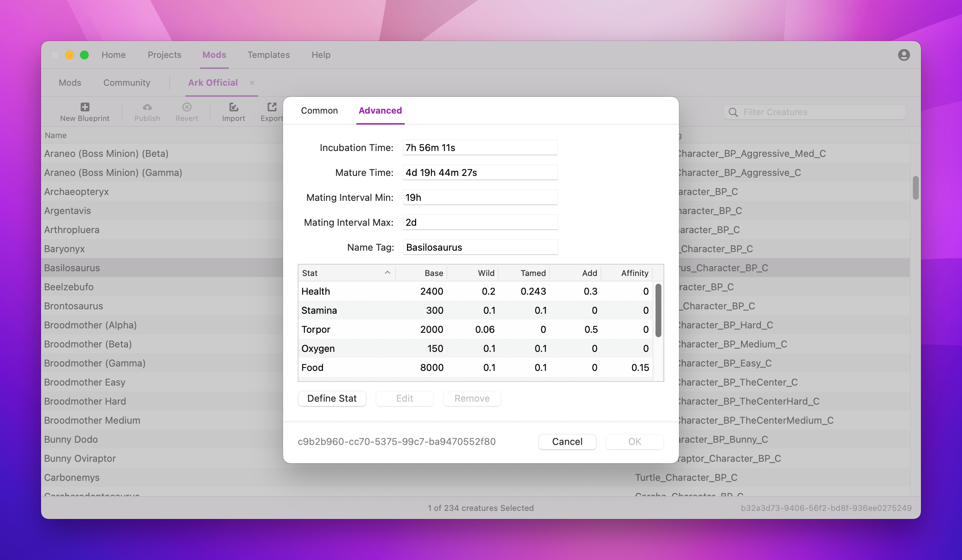Click the Export toolbar icon

tap(272, 107)
